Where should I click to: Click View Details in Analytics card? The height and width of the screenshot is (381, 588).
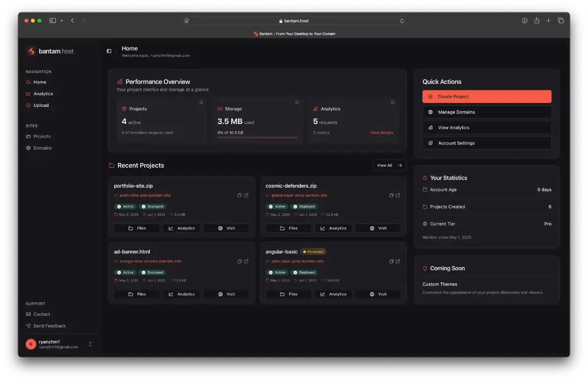coord(382,133)
